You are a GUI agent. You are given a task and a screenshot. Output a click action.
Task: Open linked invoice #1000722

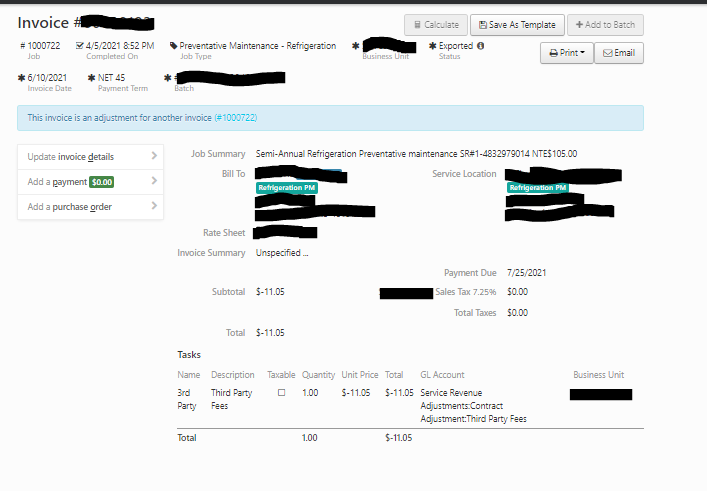(236, 118)
